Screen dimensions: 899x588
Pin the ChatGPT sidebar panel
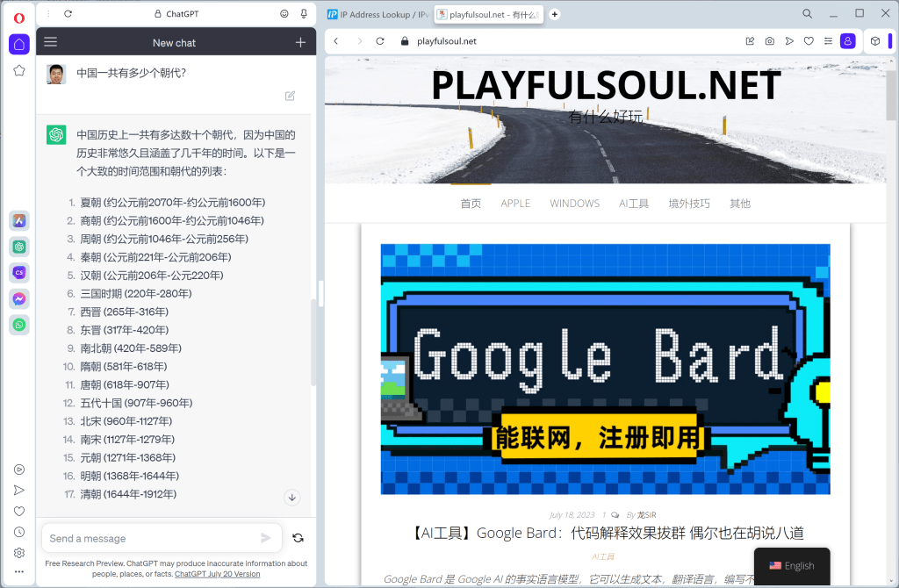(304, 14)
